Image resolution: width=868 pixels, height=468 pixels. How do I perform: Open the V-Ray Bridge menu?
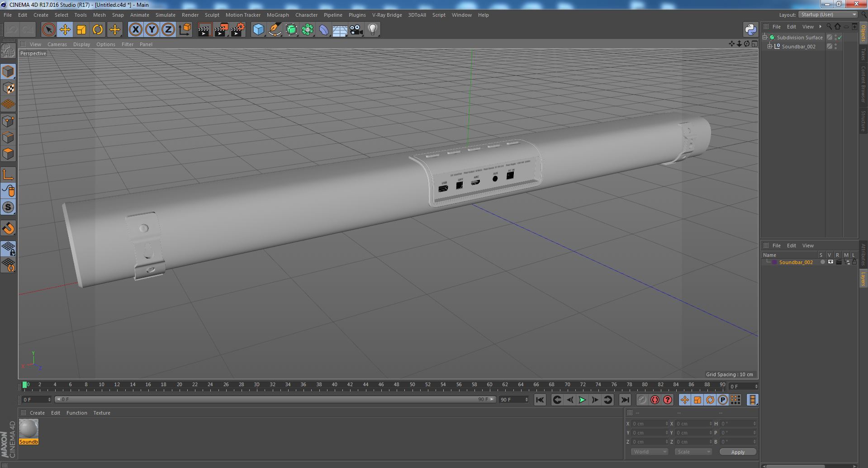tap(387, 15)
